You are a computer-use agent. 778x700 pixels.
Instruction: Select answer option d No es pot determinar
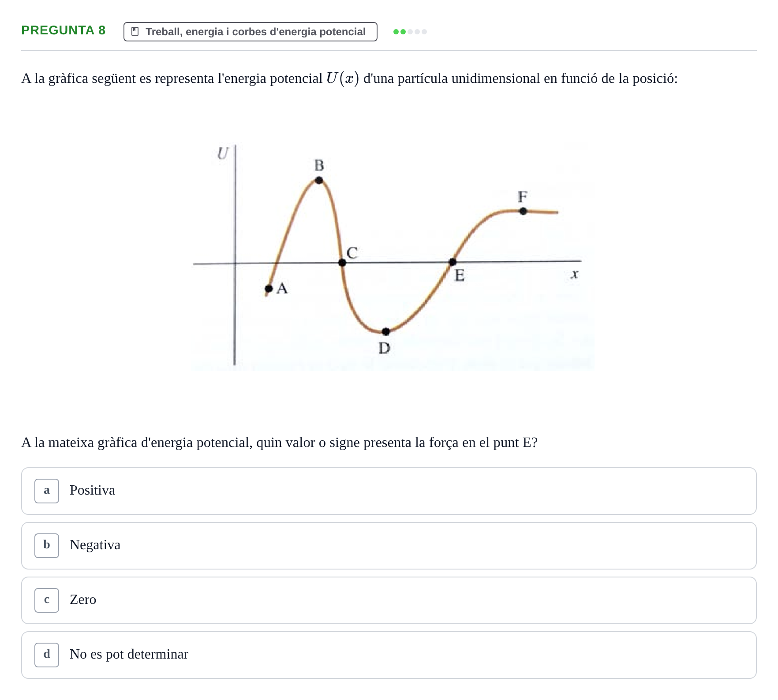[x=389, y=655]
